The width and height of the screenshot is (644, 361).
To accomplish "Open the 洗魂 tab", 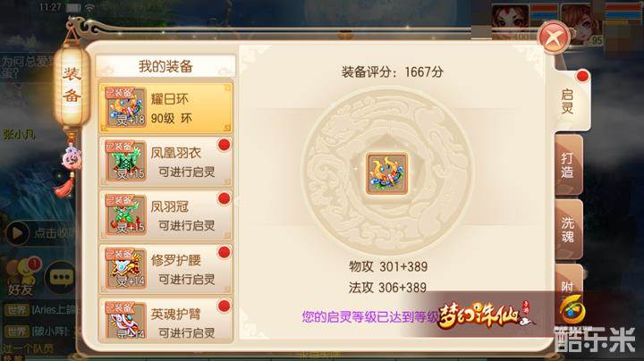I will tap(568, 230).
